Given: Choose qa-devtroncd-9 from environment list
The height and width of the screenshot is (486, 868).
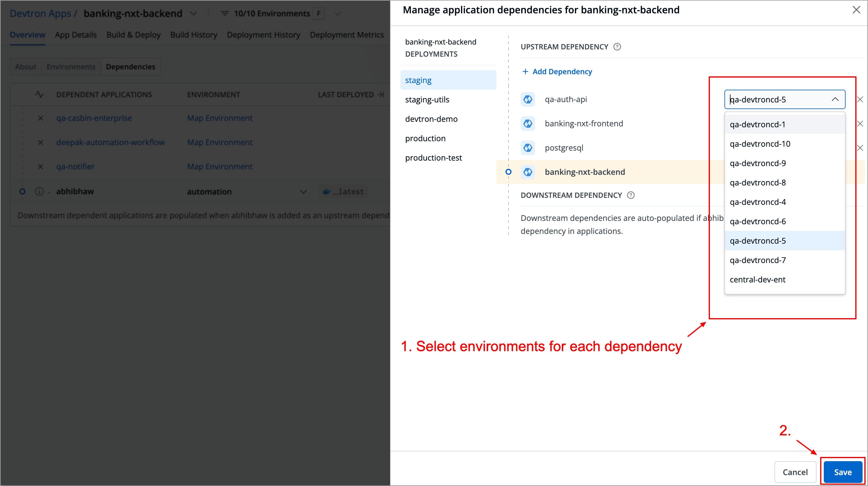Looking at the screenshot, I should pos(785,163).
